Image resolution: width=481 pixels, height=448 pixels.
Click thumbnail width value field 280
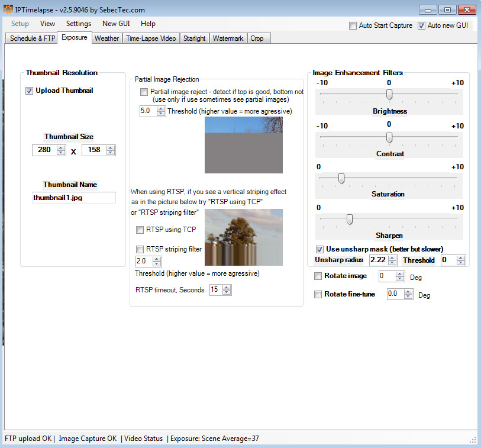click(45, 150)
